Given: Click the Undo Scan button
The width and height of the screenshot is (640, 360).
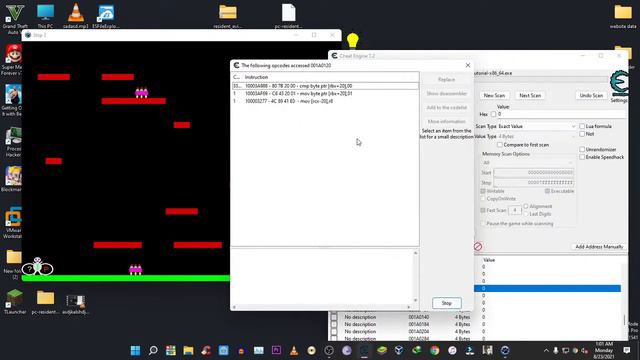Looking at the screenshot, I should [x=591, y=95].
